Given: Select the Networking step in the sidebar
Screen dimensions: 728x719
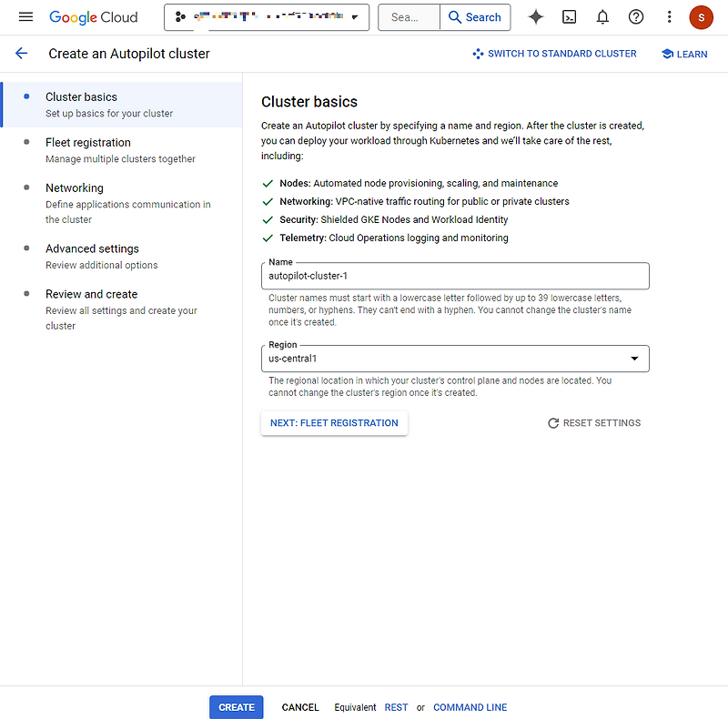Looking at the screenshot, I should coord(74,187).
